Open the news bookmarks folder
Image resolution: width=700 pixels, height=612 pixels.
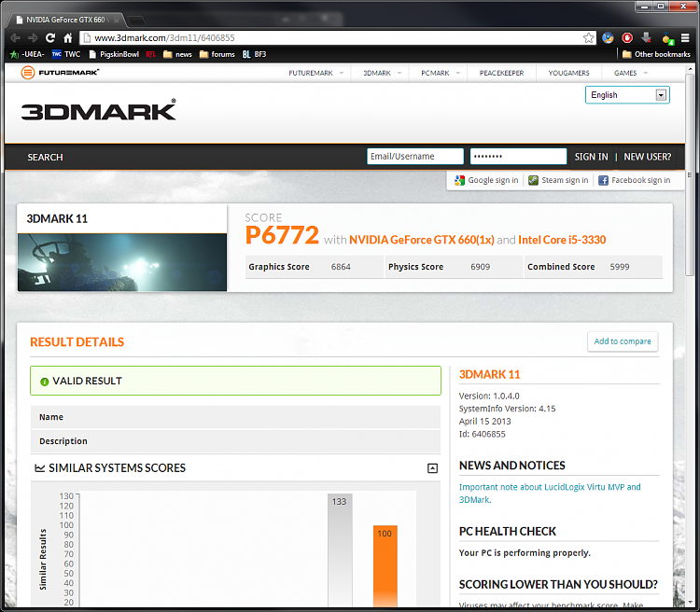(177, 54)
